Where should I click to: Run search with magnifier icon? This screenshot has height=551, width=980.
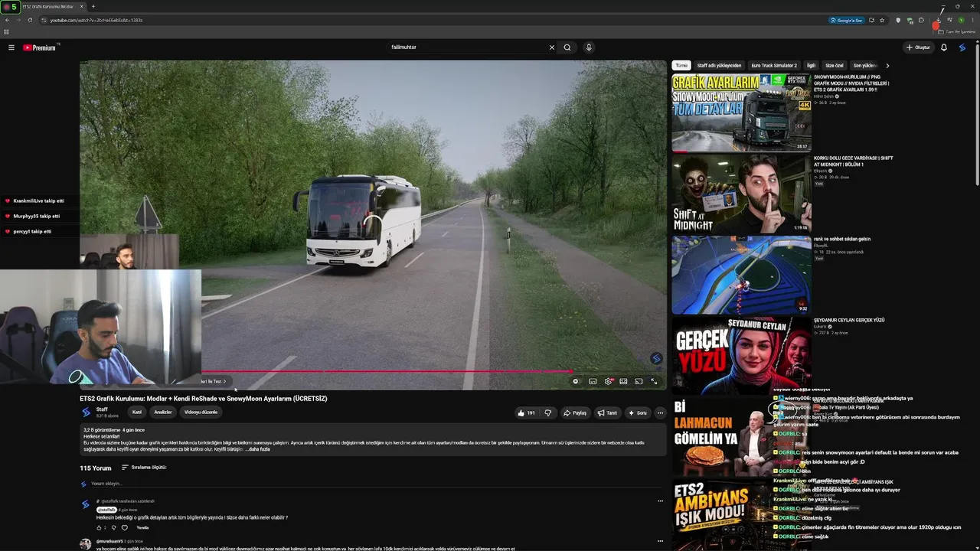coord(567,47)
